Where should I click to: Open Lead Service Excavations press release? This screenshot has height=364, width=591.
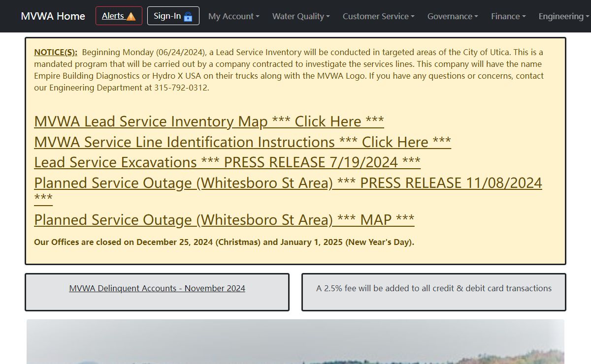tap(227, 162)
